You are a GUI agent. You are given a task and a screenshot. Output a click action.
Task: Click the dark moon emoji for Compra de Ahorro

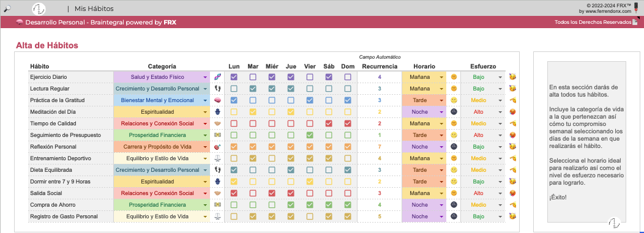click(x=454, y=205)
